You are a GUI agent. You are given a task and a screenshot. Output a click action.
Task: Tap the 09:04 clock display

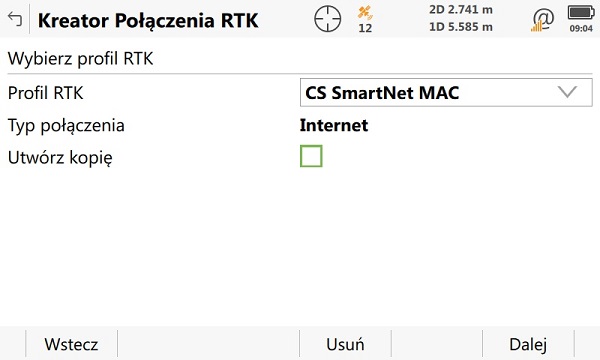click(581, 28)
